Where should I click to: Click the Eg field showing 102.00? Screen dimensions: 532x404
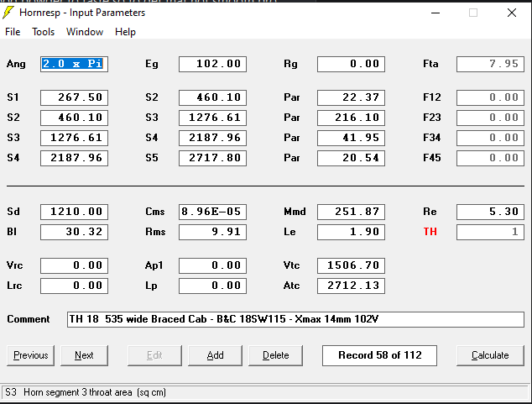pyautogui.click(x=213, y=64)
